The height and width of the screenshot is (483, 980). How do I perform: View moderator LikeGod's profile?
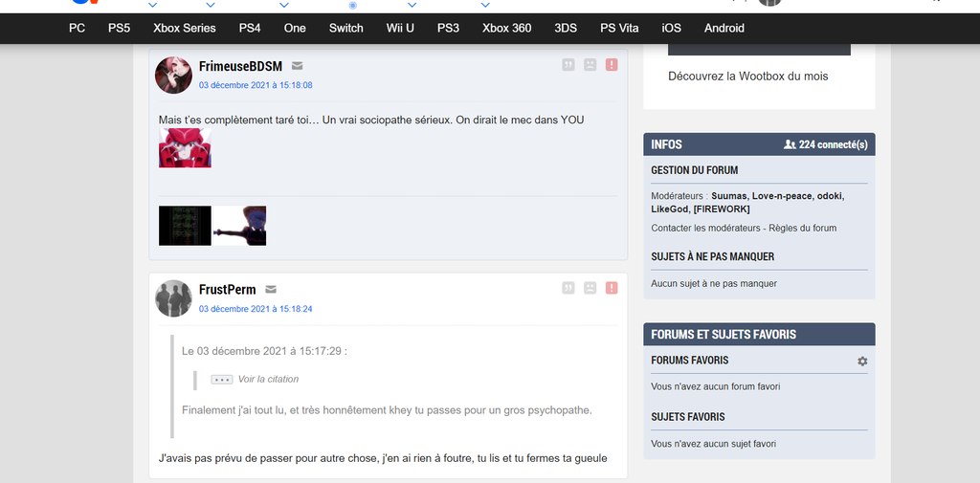point(669,209)
